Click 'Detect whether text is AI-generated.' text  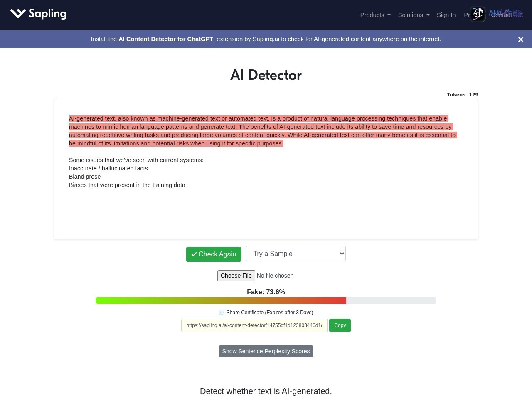click(266, 391)
